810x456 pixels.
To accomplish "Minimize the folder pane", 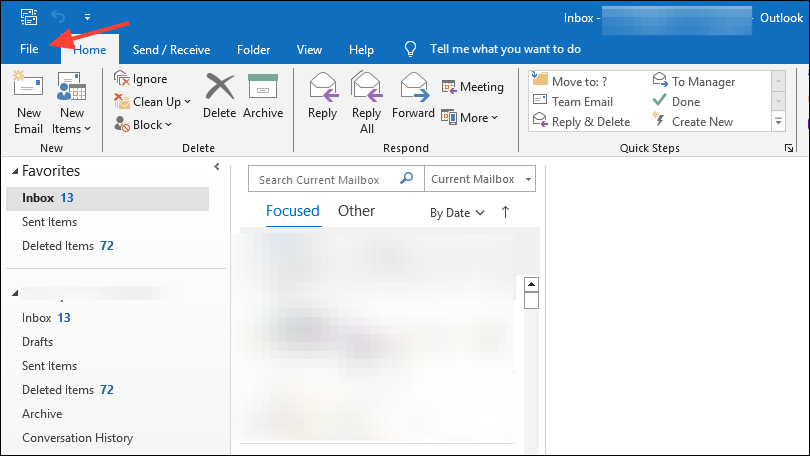I will pyautogui.click(x=216, y=166).
